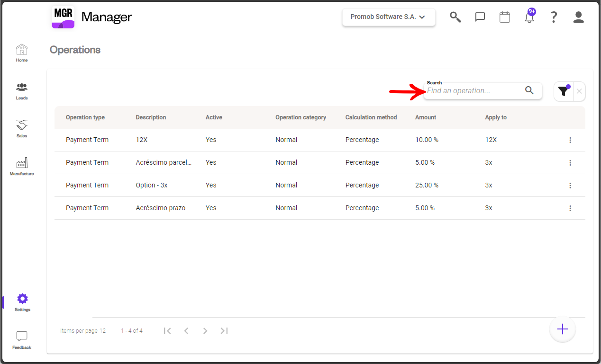Open the Promob Software S.A. company dropdown
601x364 pixels.
pyautogui.click(x=389, y=17)
